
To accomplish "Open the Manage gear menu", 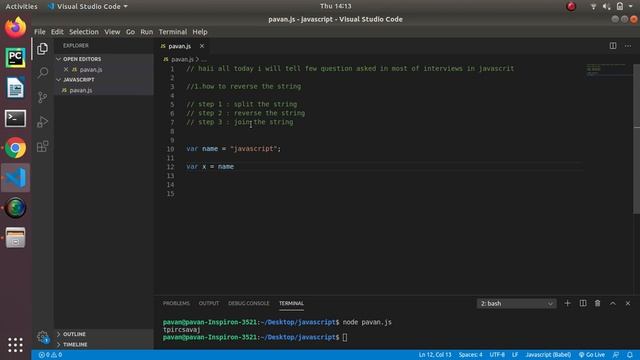I will [42, 337].
